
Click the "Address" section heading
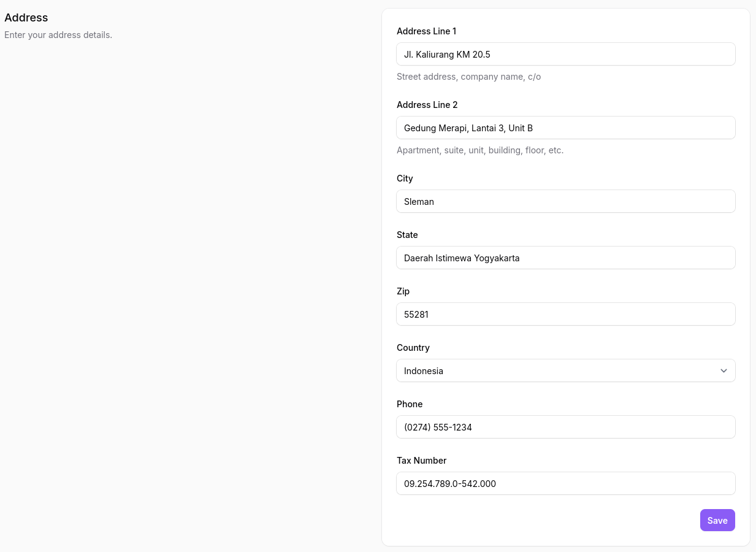(x=26, y=18)
